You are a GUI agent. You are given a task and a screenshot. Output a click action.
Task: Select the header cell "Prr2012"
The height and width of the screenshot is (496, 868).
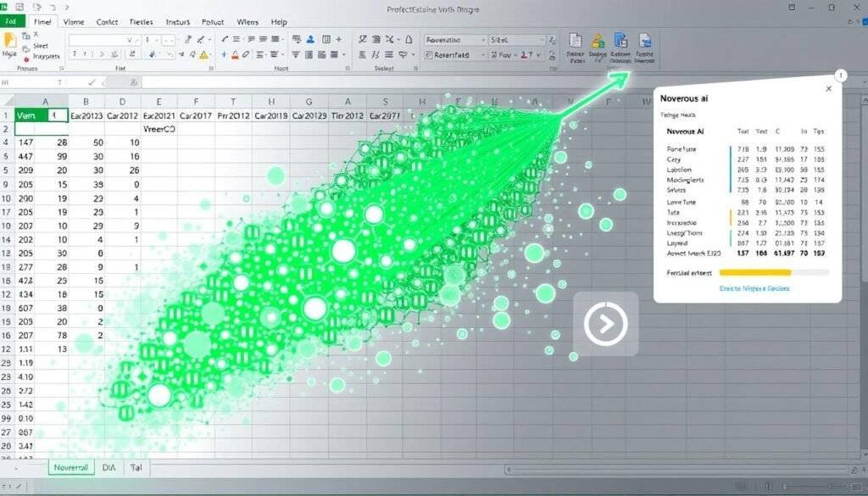point(233,115)
